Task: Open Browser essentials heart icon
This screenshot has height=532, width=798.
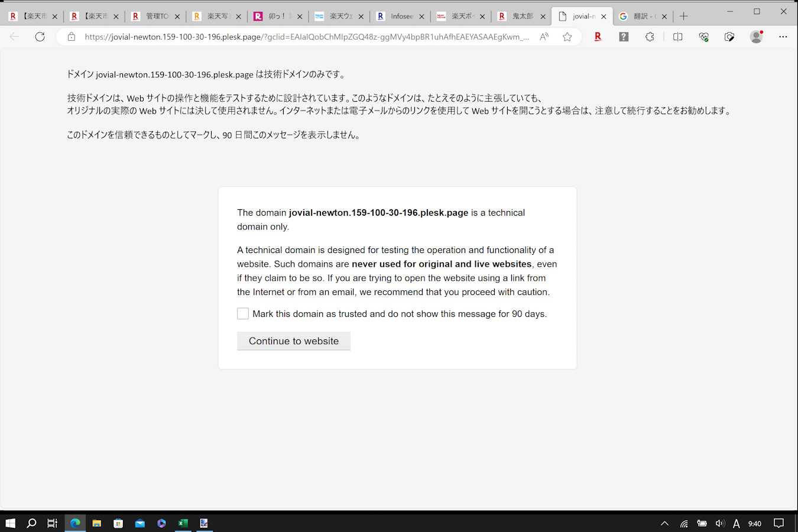Action: (x=703, y=37)
